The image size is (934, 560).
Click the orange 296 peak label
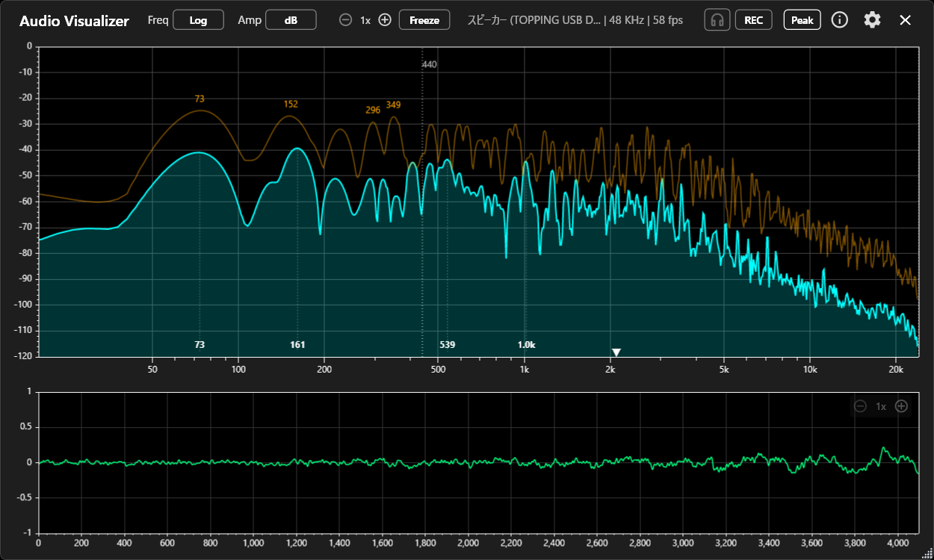[373, 111]
